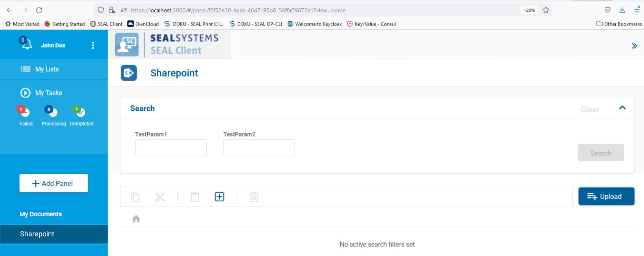The width and height of the screenshot is (644, 256).
Task: Click the add new item plus icon
Action: [220, 197]
